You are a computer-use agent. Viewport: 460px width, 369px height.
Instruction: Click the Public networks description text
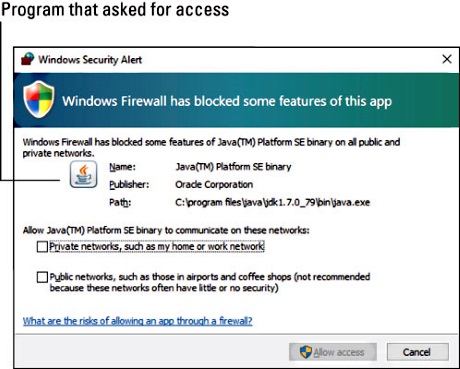(210, 282)
